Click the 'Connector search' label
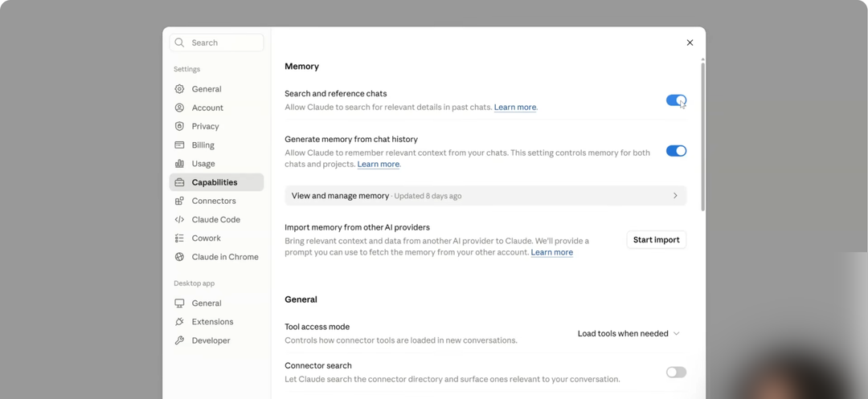868x399 pixels. click(x=317, y=365)
